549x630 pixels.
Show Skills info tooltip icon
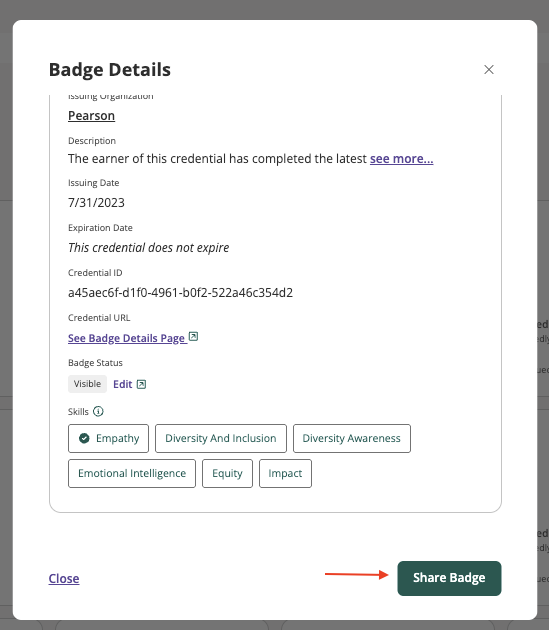tap(98, 411)
